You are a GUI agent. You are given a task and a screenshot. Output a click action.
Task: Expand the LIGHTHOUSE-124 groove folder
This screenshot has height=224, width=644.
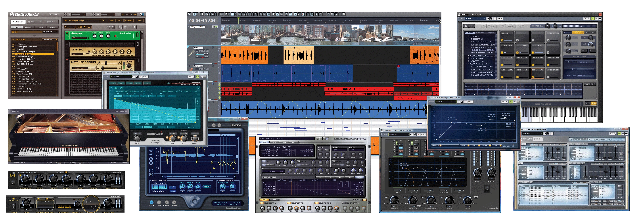(468, 58)
